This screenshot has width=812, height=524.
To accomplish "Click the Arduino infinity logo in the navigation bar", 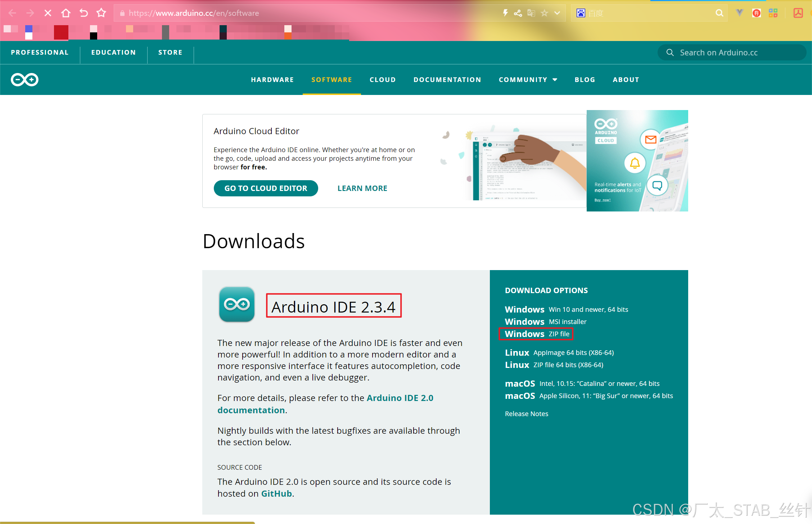I will click(24, 79).
